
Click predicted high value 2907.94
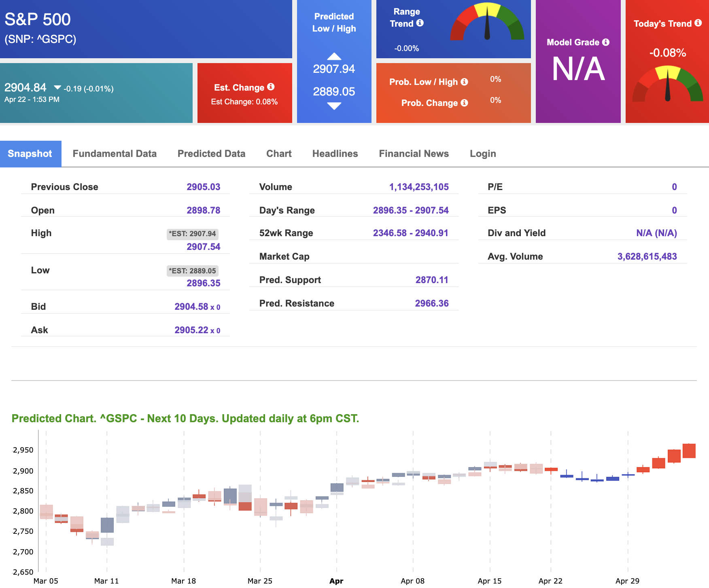pyautogui.click(x=334, y=69)
